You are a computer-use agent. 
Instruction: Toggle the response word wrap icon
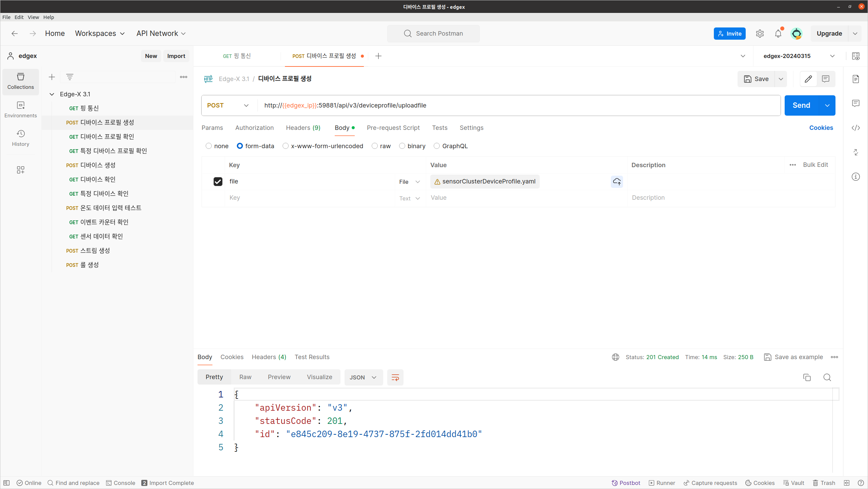(395, 377)
